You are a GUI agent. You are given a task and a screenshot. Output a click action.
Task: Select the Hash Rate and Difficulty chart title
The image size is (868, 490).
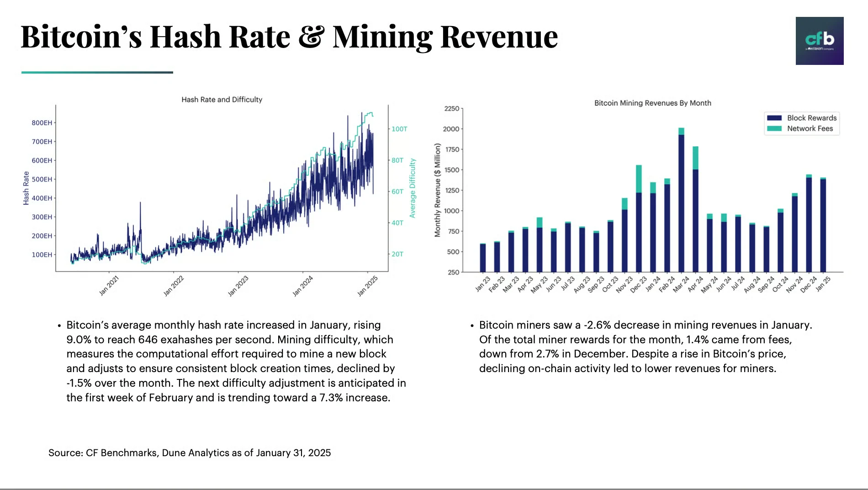(222, 99)
